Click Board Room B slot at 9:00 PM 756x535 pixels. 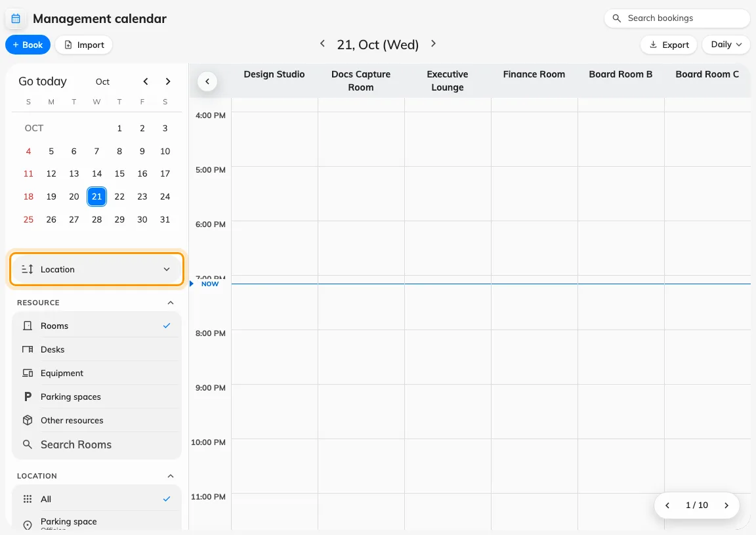coord(621,412)
